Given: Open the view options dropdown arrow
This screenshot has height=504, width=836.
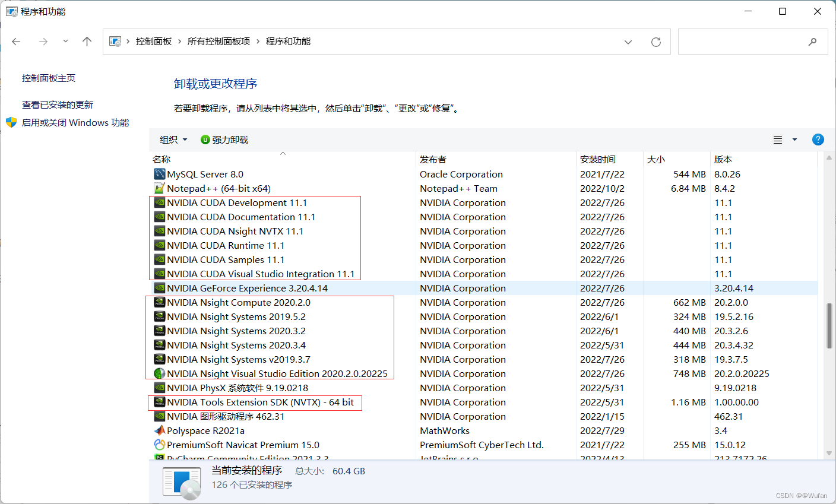Looking at the screenshot, I should (x=794, y=140).
